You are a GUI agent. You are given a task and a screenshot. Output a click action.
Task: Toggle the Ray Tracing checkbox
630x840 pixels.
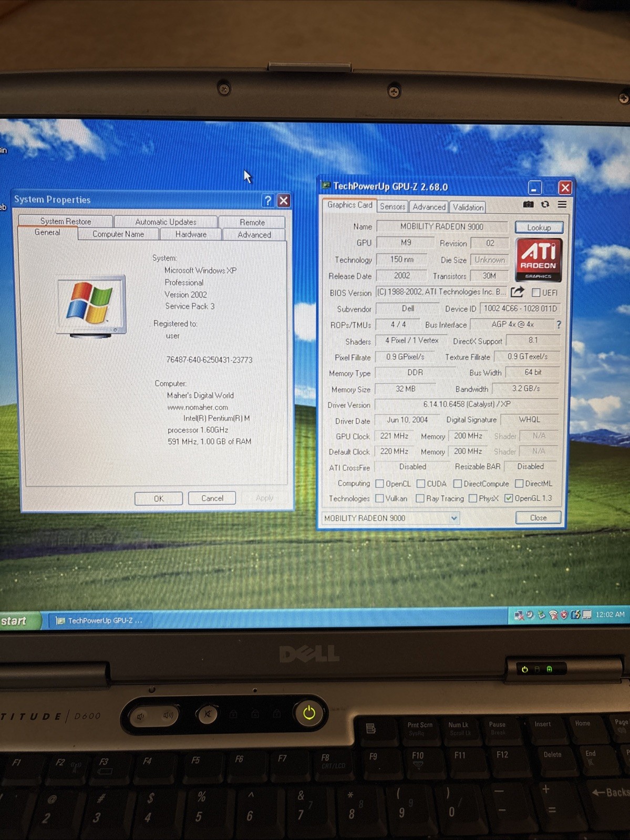tap(420, 498)
